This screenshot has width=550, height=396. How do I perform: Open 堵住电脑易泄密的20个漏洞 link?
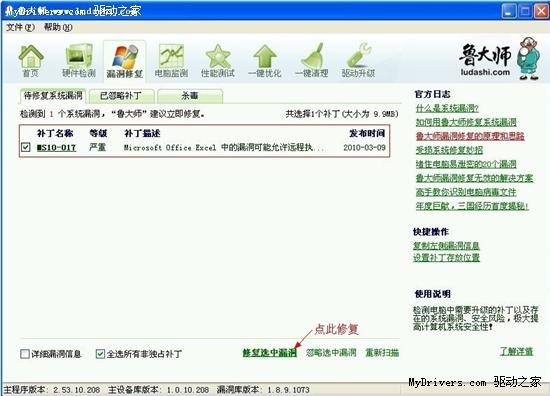pos(466,164)
